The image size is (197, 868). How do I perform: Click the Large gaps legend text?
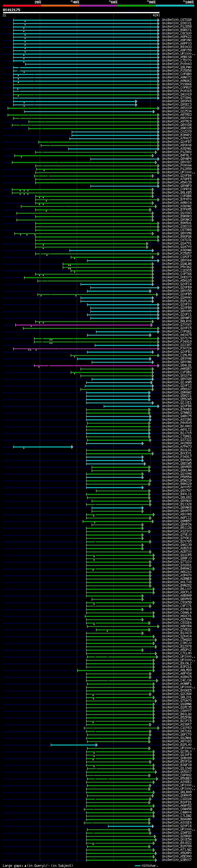pyautogui.click(x=38, y=865)
